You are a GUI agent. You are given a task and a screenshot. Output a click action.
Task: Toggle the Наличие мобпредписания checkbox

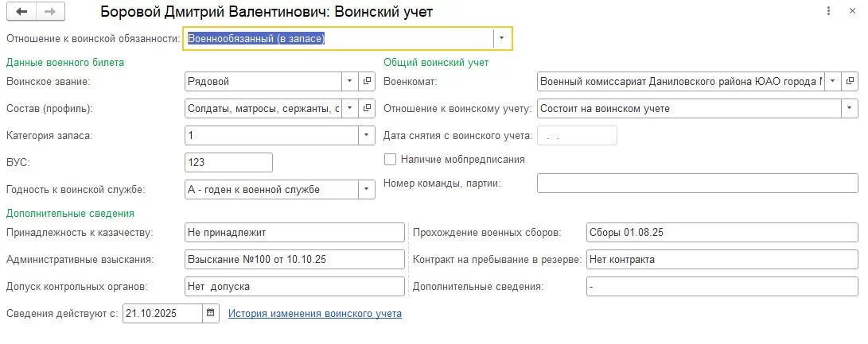click(x=391, y=159)
